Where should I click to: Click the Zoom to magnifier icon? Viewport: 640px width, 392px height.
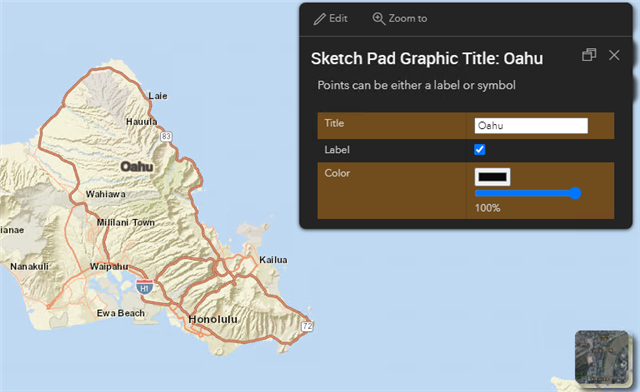pos(378,19)
